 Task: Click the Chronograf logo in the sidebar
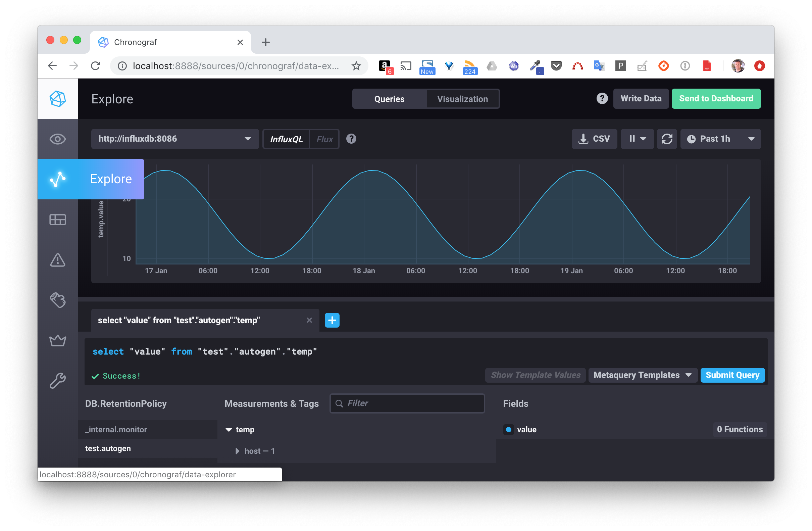[58, 99]
